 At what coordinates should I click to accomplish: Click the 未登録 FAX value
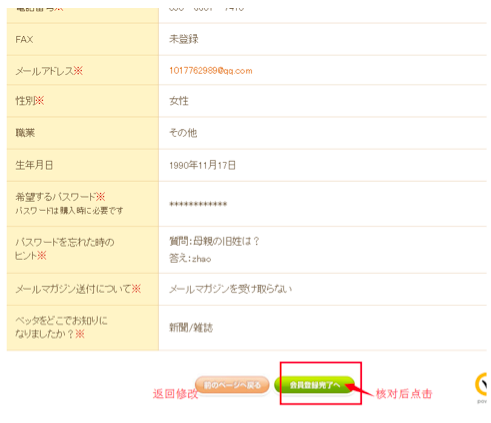click(184, 39)
